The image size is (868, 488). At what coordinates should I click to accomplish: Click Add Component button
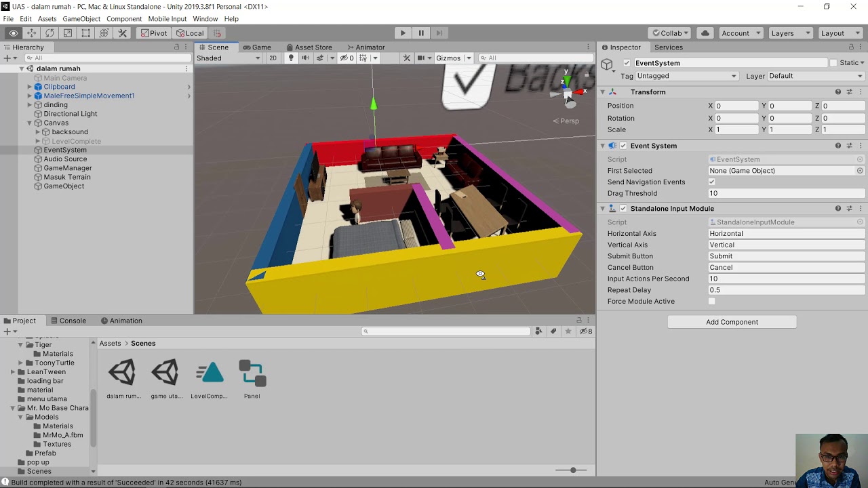tap(732, 322)
